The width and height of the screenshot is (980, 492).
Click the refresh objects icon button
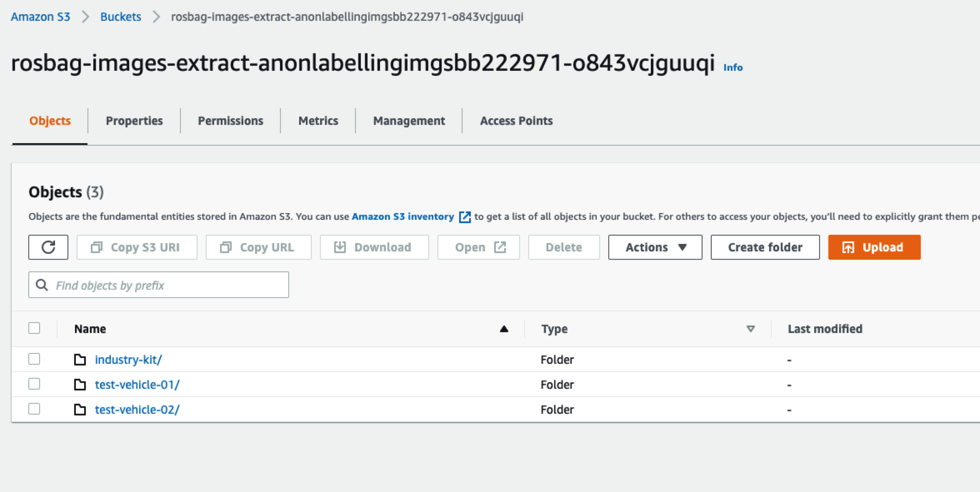click(x=48, y=247)
